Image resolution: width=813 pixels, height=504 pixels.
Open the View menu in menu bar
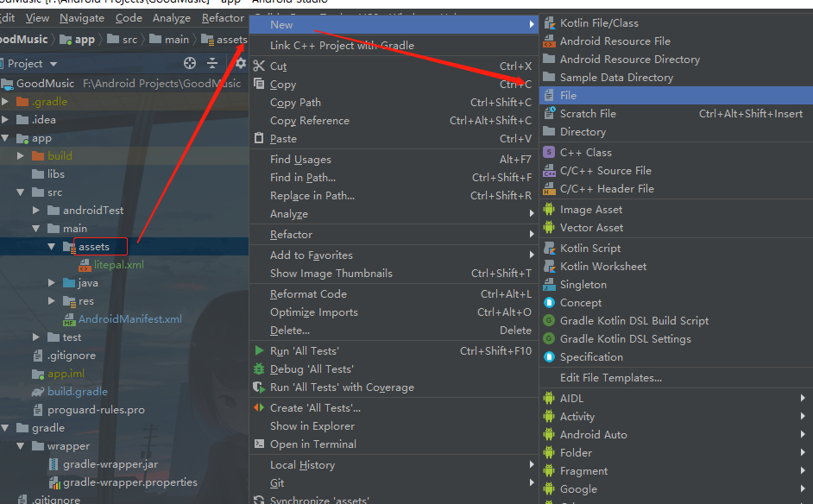click(37, 18)
